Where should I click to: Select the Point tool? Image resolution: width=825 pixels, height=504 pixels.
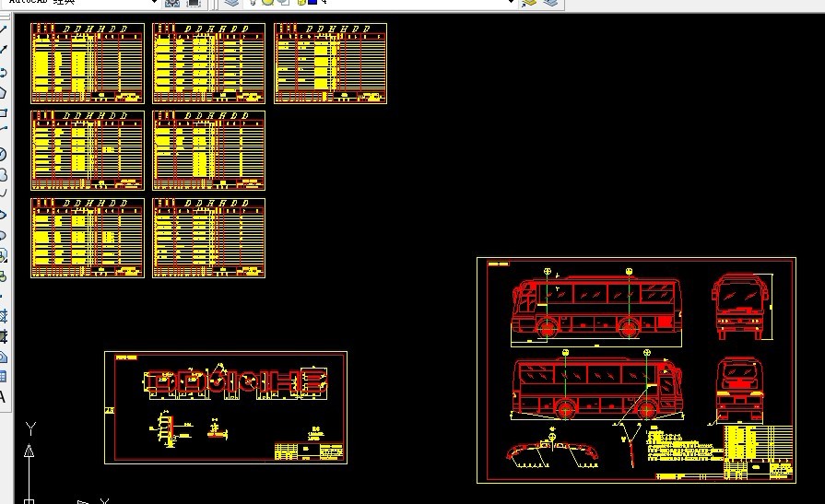pyautogui.click(x=2, y=296)
